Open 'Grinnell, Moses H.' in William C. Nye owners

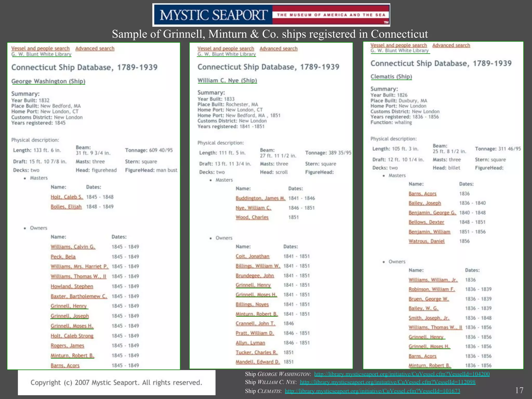tap(256, 295)
